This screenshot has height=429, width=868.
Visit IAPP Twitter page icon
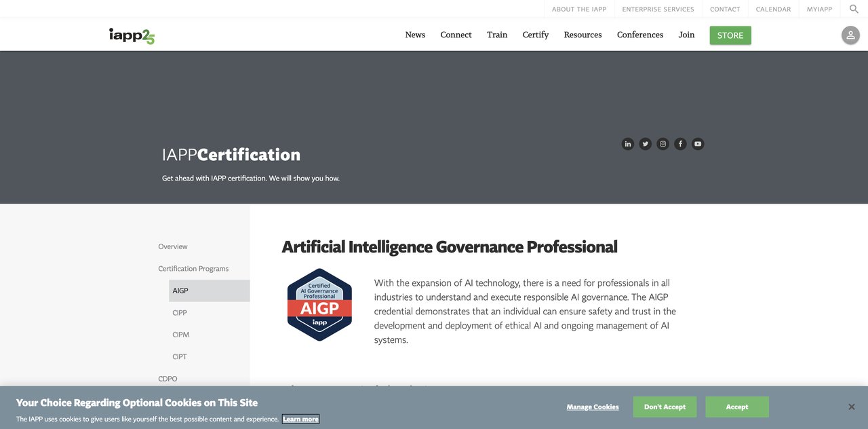click(646, 144)
